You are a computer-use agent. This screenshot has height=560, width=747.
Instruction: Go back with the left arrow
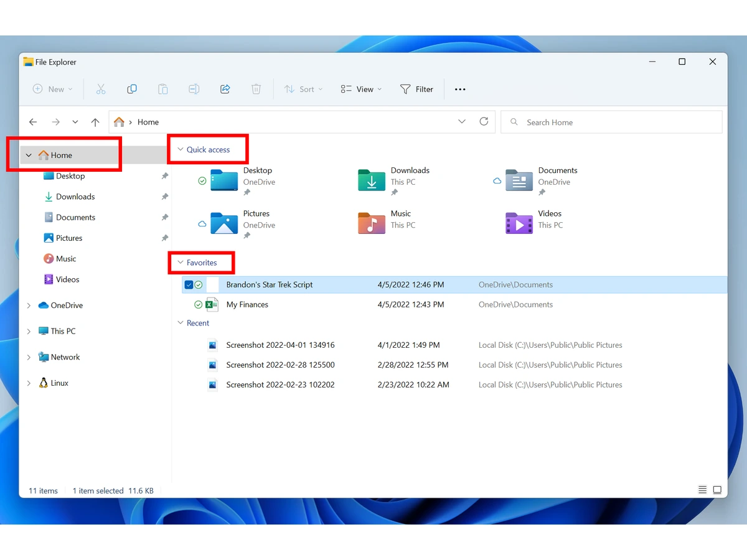coord(33,122)
